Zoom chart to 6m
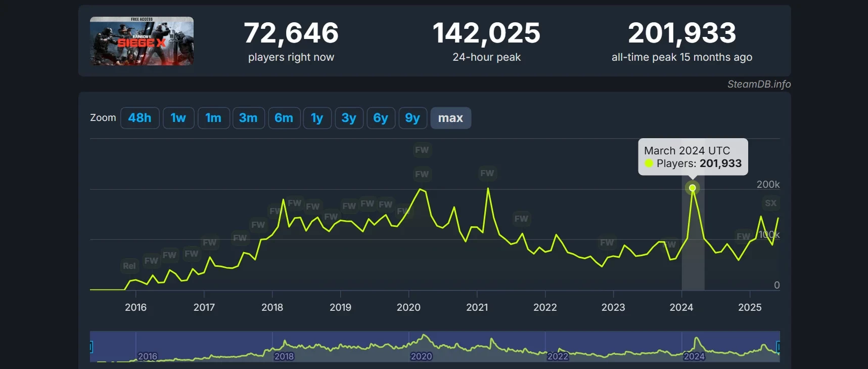This screenshot has height=369, width=868. click(284, 118)
